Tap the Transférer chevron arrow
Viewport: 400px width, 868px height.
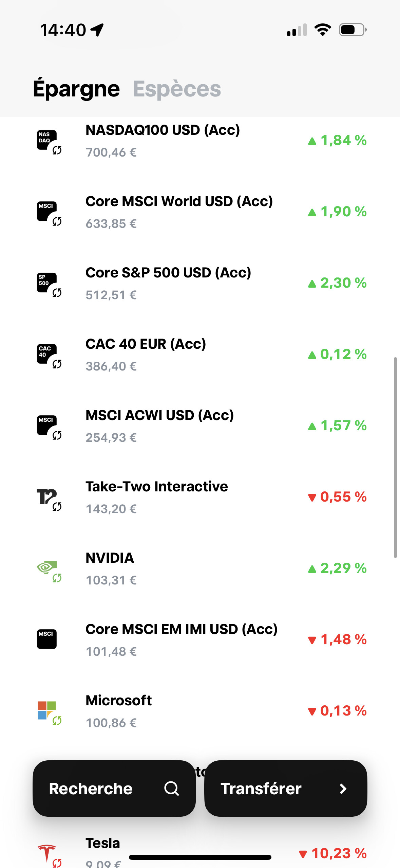tap(343, 789)
